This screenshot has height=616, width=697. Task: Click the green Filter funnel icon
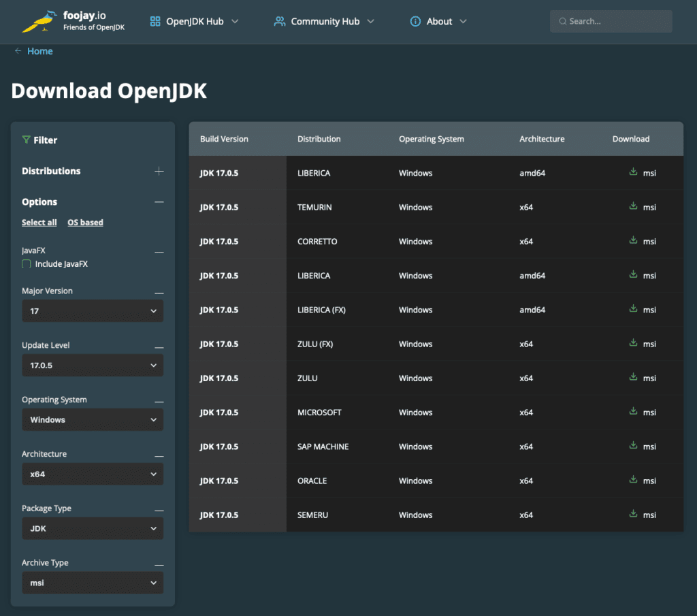[x=27, y=140]
